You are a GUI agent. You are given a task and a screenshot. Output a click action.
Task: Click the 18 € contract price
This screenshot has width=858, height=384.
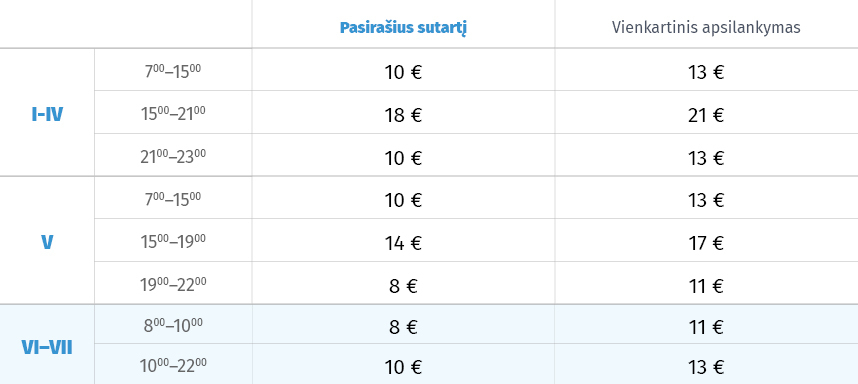pos(403,115)
